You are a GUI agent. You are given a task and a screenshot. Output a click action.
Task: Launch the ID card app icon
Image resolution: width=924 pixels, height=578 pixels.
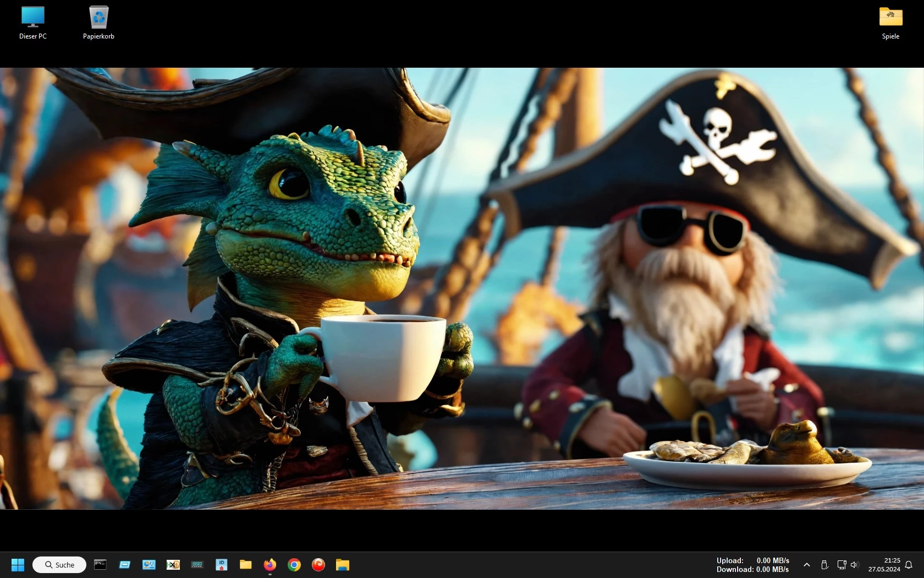(x=222, y=564)
